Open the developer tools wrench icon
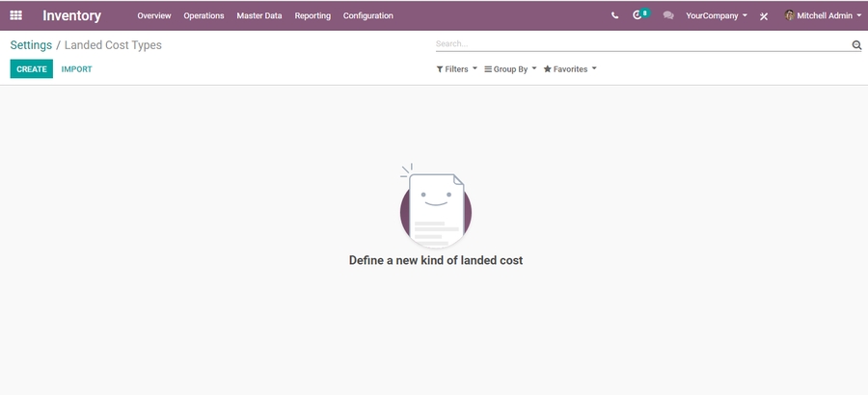This screenshot has height=395, width=868. point(764,16)
